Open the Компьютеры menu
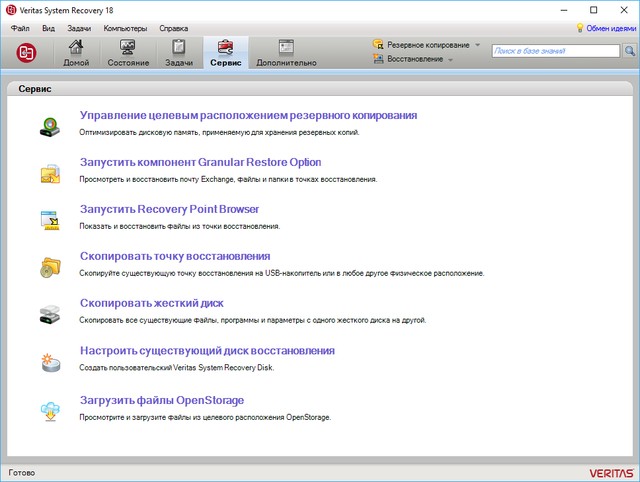Image resolution: width=640 pixels, height=482 pixels. click(x=125, y=29)
